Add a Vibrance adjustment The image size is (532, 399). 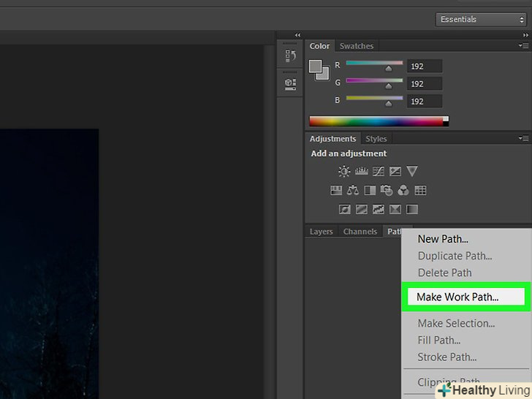(x=412, y=172)
